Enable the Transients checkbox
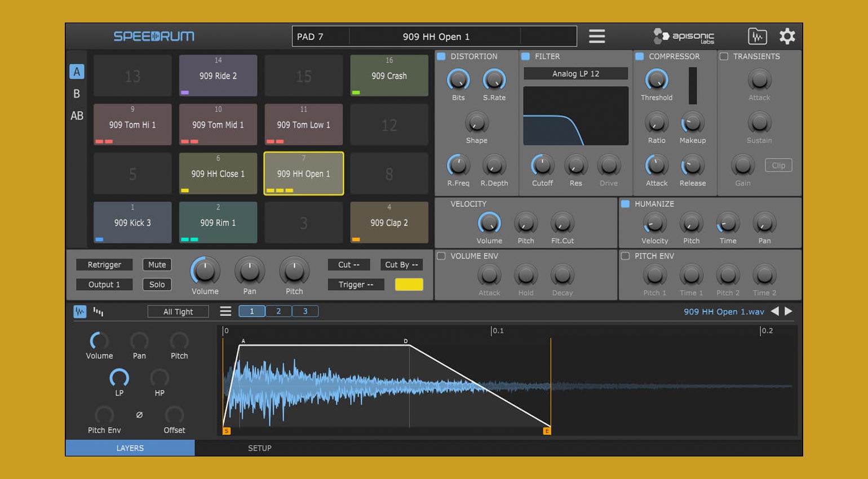Viewport: 868px width, 479px height. pyautogui.click(x=724, y=56)
